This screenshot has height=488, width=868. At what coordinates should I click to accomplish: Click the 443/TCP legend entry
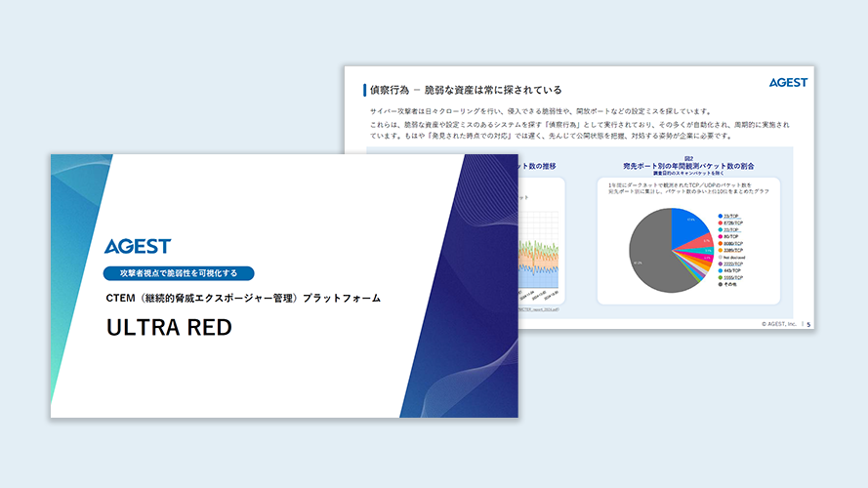(729, 271)
